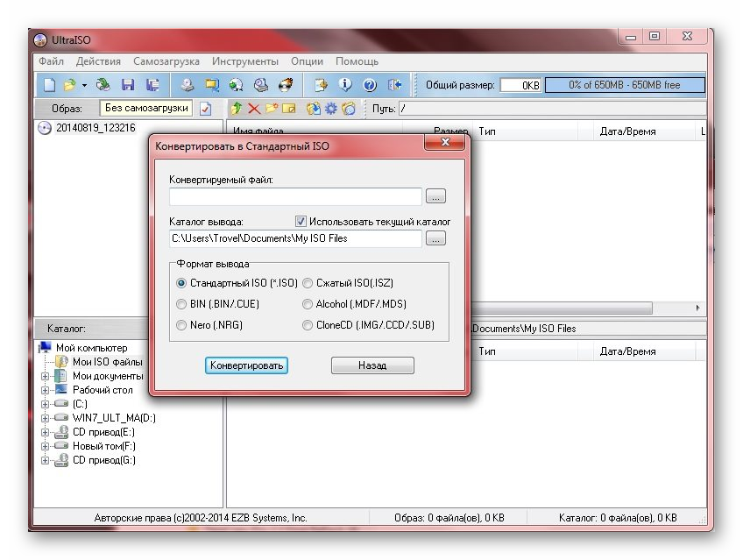Screen dimensions: 743x560
Task: Expand the WIN7_ULT_MA(D:) drive node
Action: pyautogui.click(x=45, y=418)
